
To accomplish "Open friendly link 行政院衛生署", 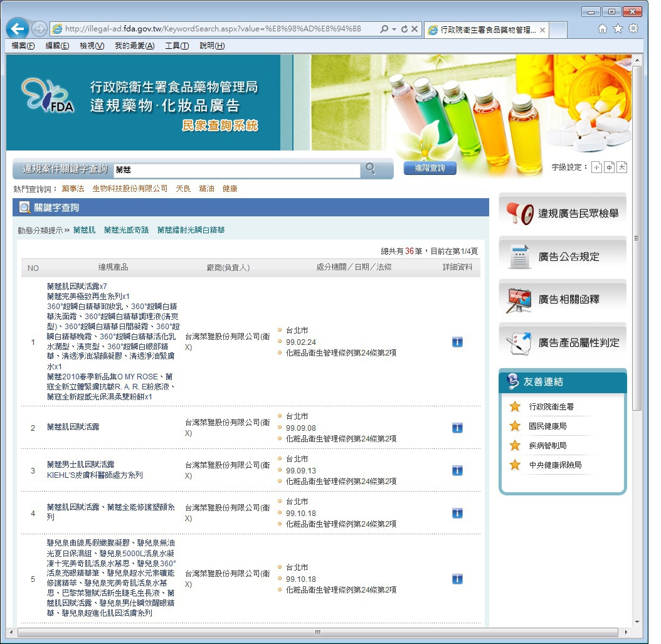I will (x=551, y=407).
